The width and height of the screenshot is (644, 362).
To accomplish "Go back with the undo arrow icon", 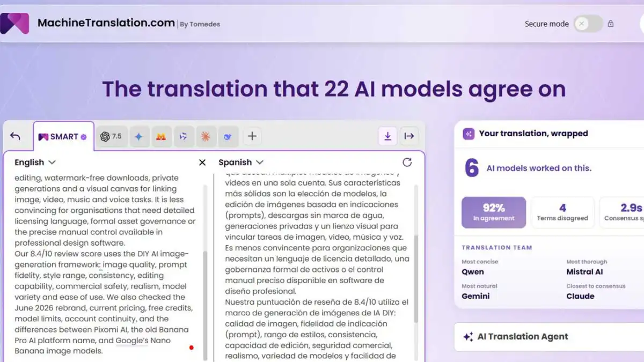I will 15,136.
